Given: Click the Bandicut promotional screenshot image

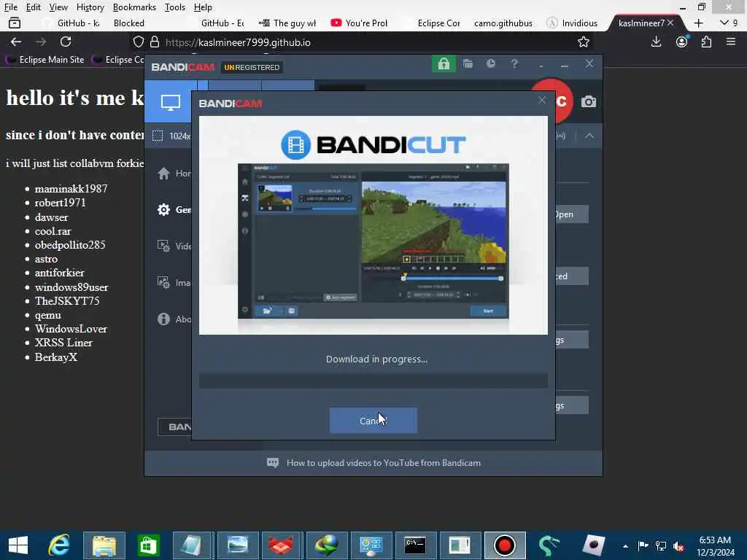Looking at the screenshot, I should point(373,241).
